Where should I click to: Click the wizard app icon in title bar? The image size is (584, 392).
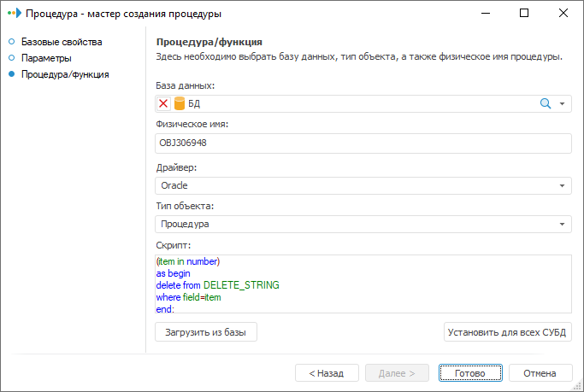pyautogui.click(x=13, y=14)
